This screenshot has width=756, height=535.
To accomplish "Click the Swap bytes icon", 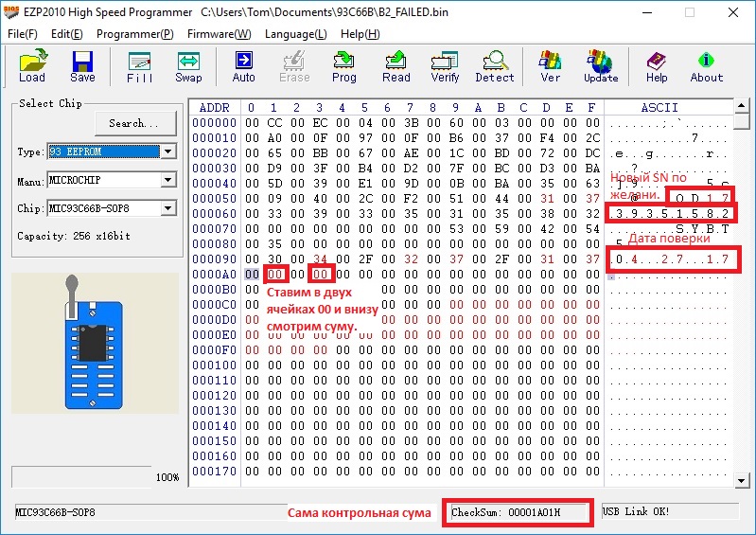I will [x=188, y=66].
